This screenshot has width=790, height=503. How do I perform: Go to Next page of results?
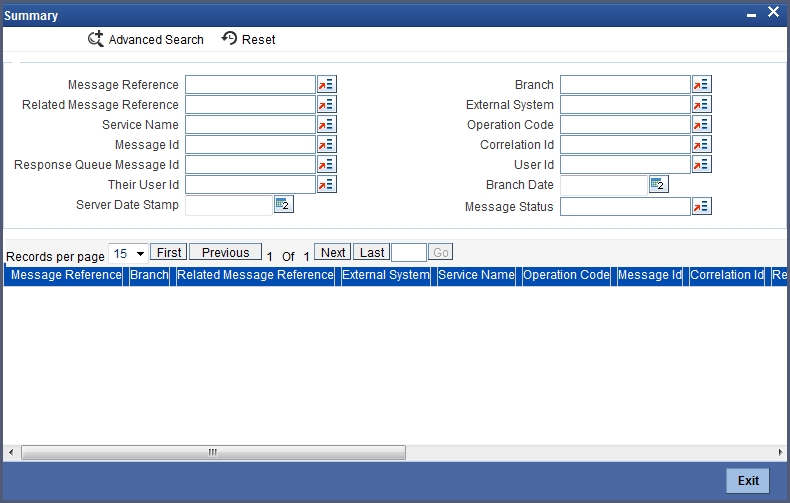click(333, 252)
